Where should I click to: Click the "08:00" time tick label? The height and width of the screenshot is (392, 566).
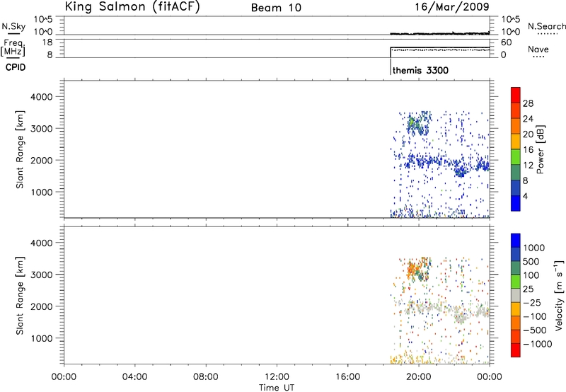[206, 377]
